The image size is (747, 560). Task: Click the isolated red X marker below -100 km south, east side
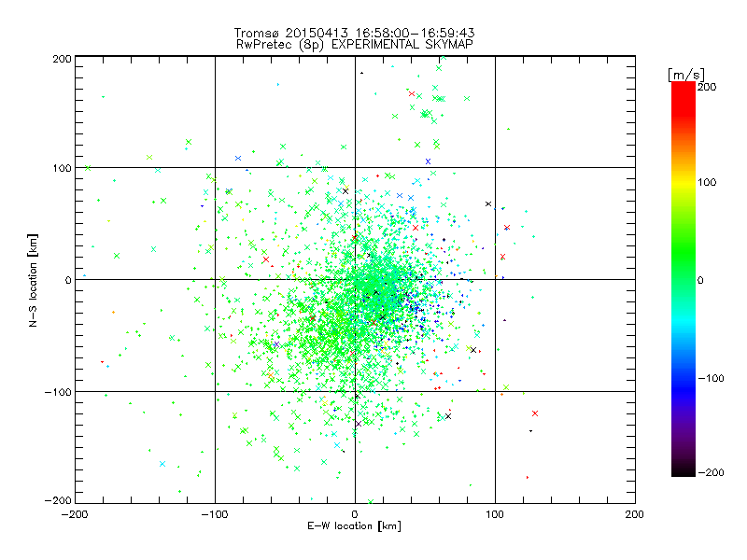pos(534,413)
